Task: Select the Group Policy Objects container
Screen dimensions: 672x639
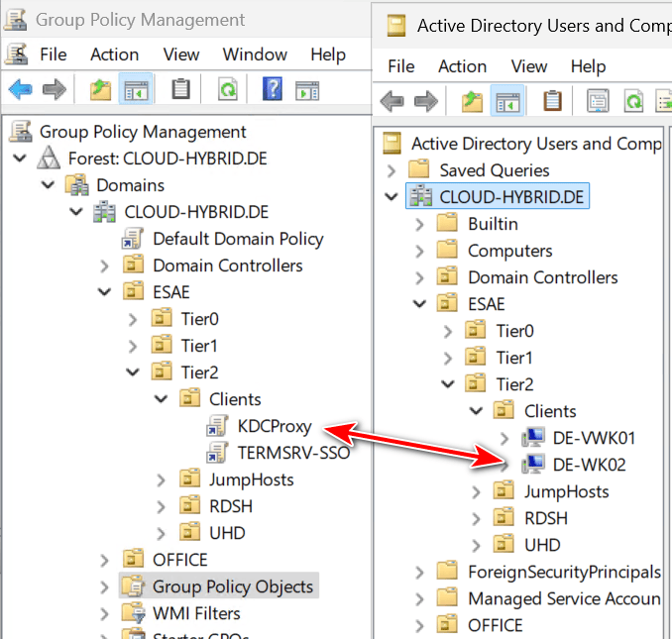Action: (x=232, y=586)
